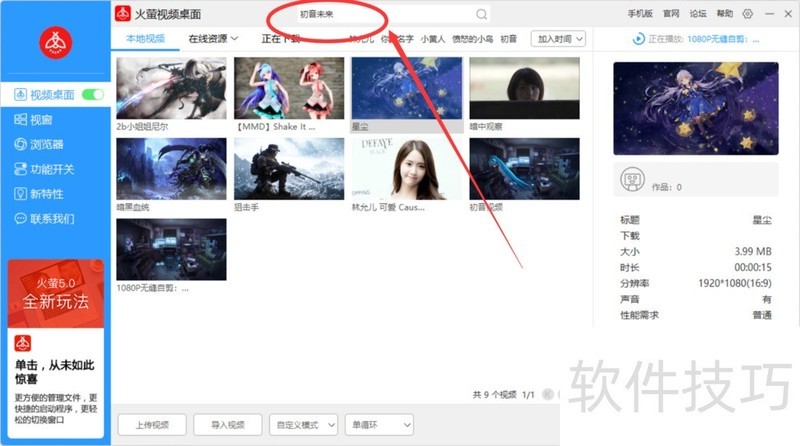Click the small firefly icon in the promo card

tap(22, 343)
